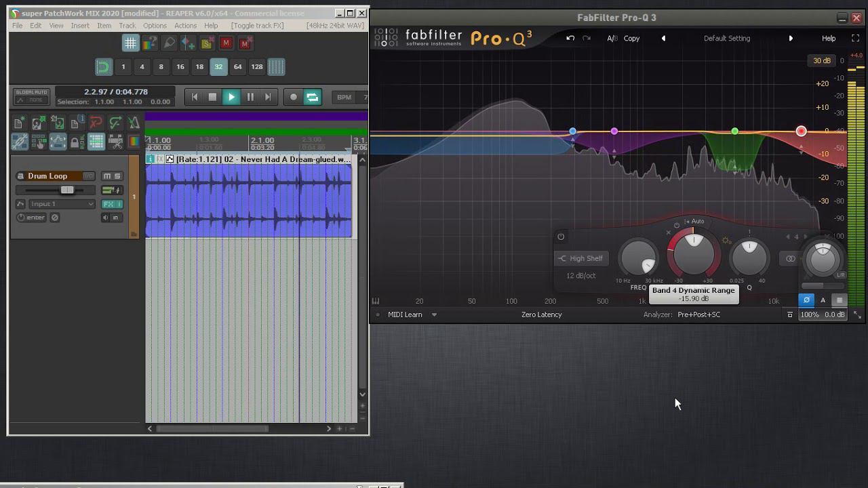Toggle REAPER repeat loop button
The image size is (868, 488).
[312, 97]
